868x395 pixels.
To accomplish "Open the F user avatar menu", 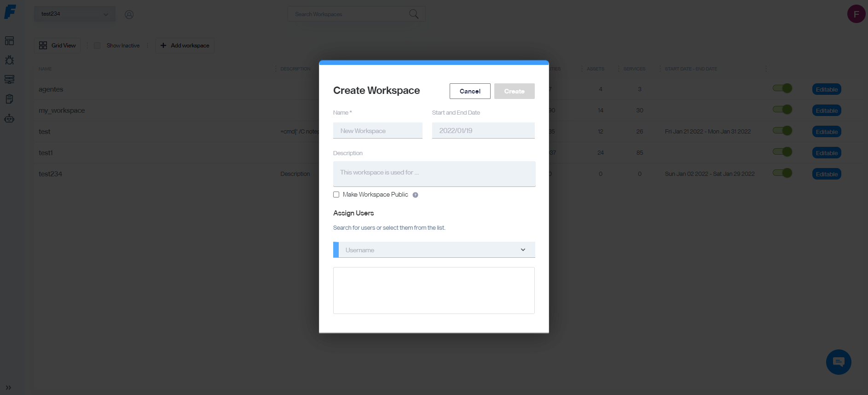I will [856, 14].
